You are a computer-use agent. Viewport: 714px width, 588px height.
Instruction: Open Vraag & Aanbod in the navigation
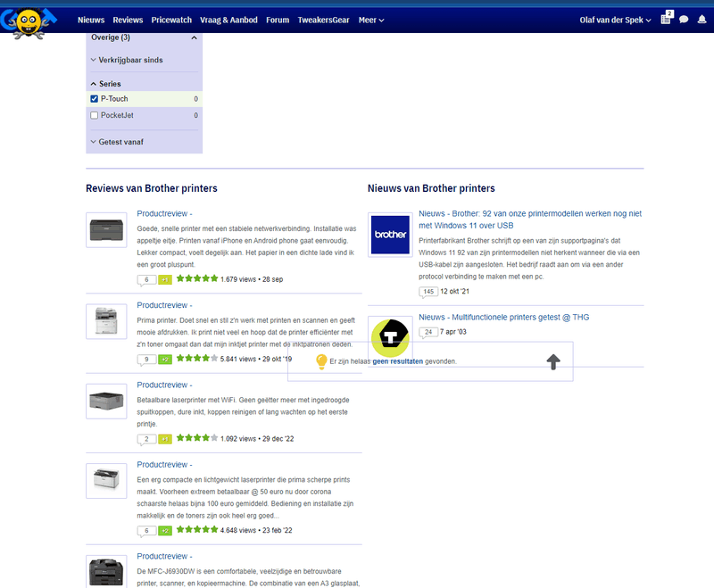[x=229, y=20]
